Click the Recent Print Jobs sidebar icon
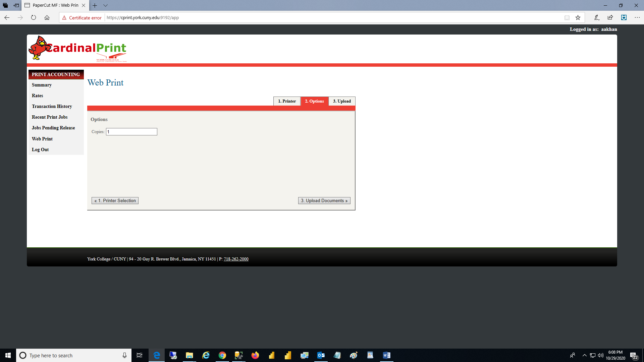The width and height of the screenshot is (644, 362). pyautogui.click(x=50, y=117)
